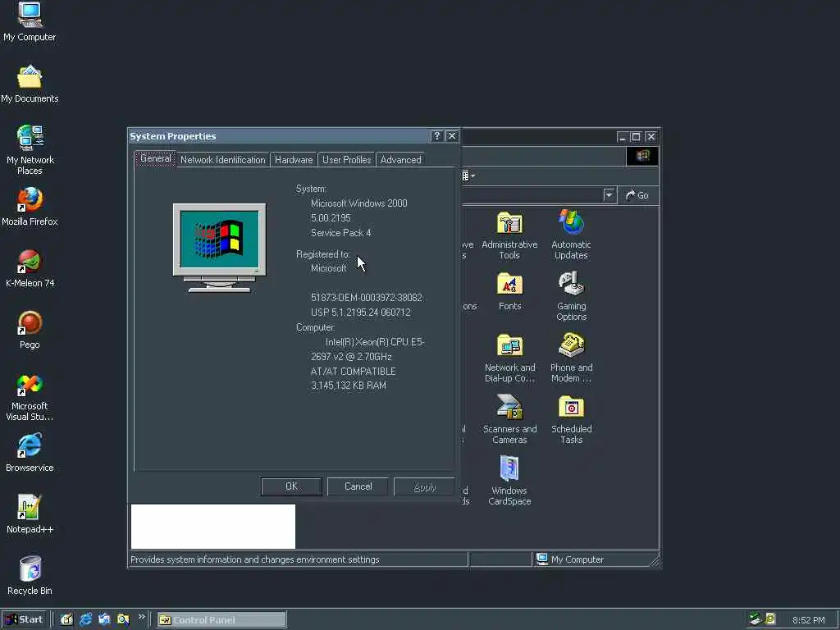This screenshot has height=630, width=840.
Task: Select My Network Places desktop icon
Action: [x=30, y=150]
